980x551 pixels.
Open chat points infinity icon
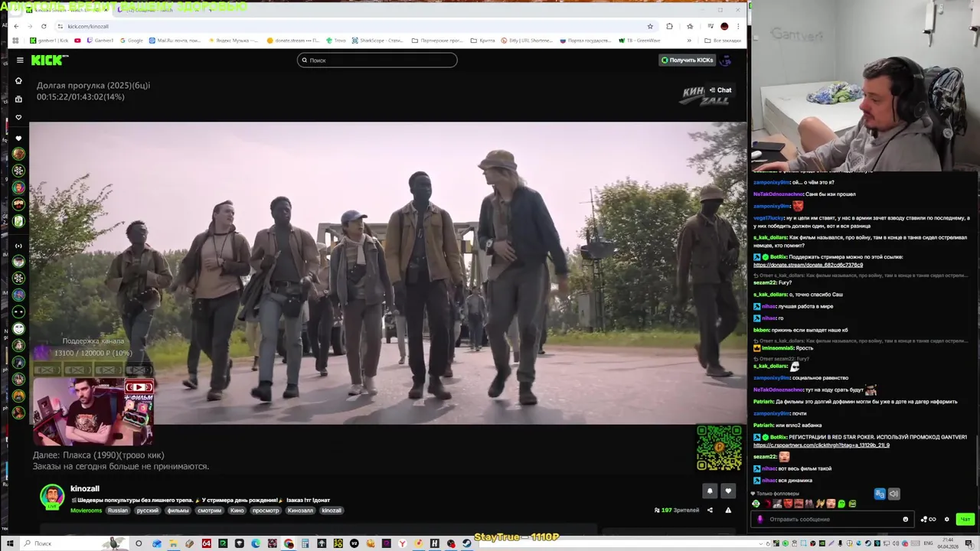[928, 519]
